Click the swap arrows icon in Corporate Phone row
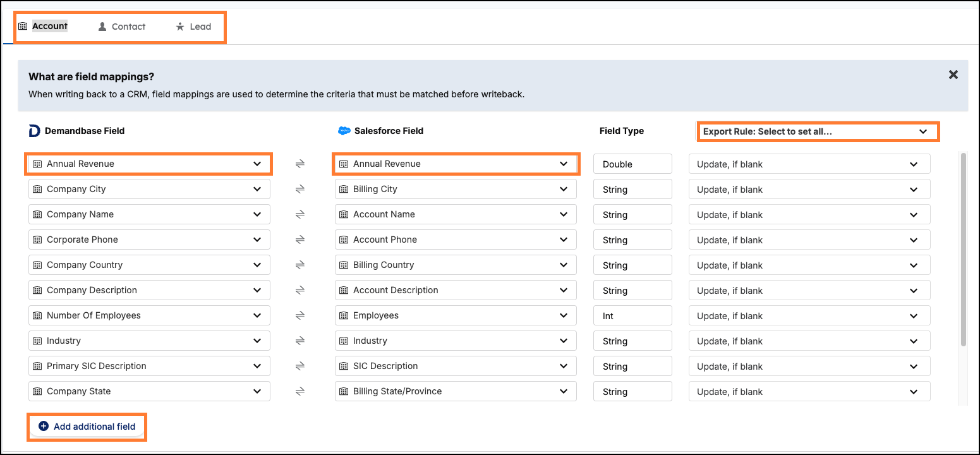980x455 pixels. pyautogui.click(x=300, y=240)
